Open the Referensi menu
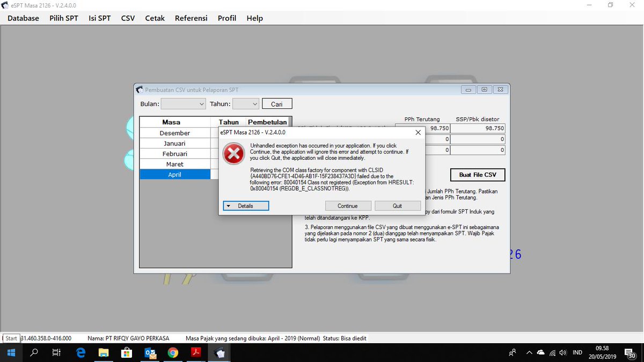644x362 pixels. [x=191, y=18]
